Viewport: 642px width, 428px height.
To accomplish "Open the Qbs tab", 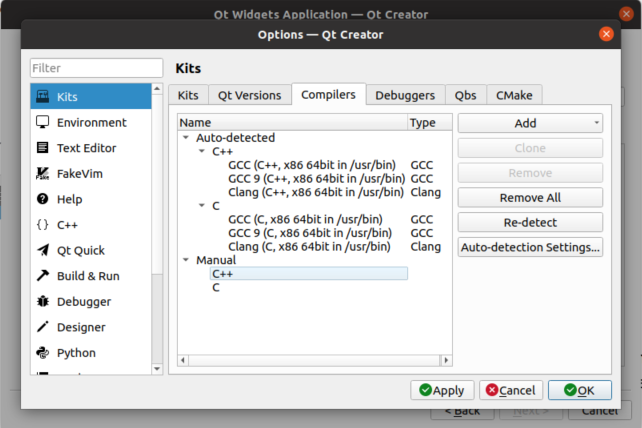I will coord(466,95).
